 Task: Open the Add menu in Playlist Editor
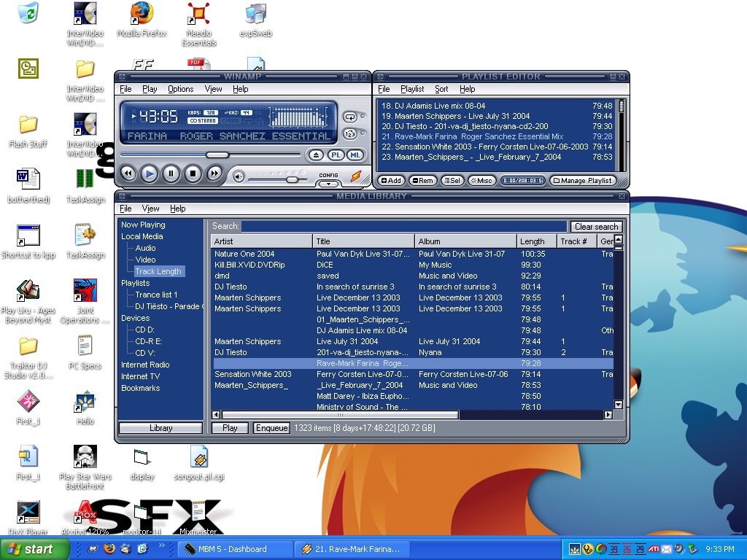391,181
